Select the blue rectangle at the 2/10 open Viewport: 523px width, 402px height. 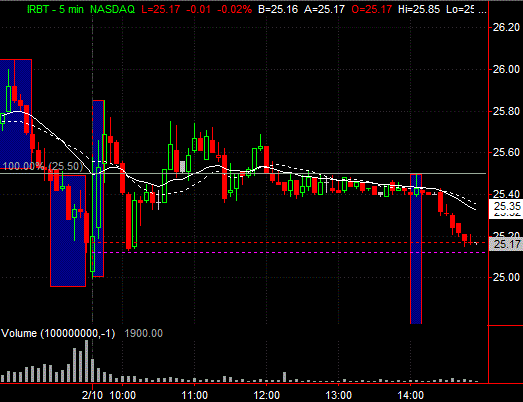(x=98, y=188)
